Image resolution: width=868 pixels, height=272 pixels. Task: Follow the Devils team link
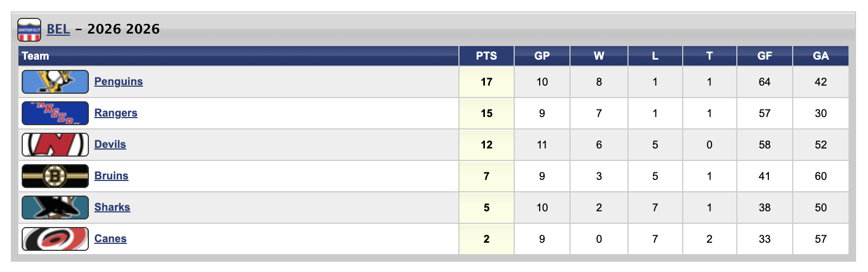tap(110, 144)
